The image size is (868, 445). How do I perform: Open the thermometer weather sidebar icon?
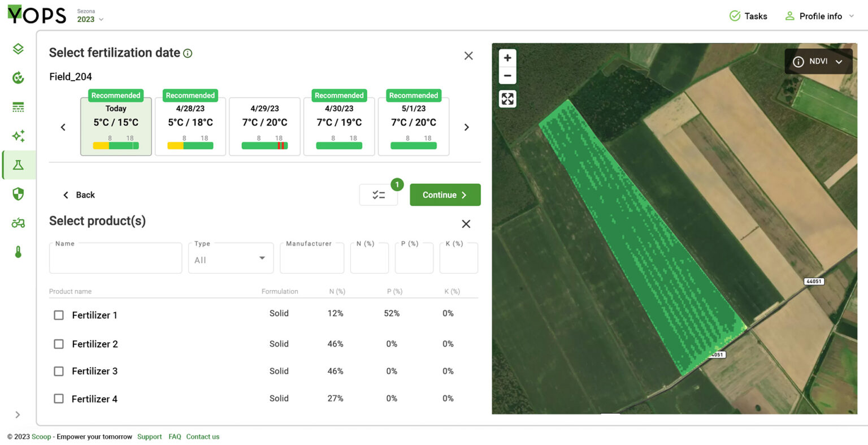click(18, 252)
